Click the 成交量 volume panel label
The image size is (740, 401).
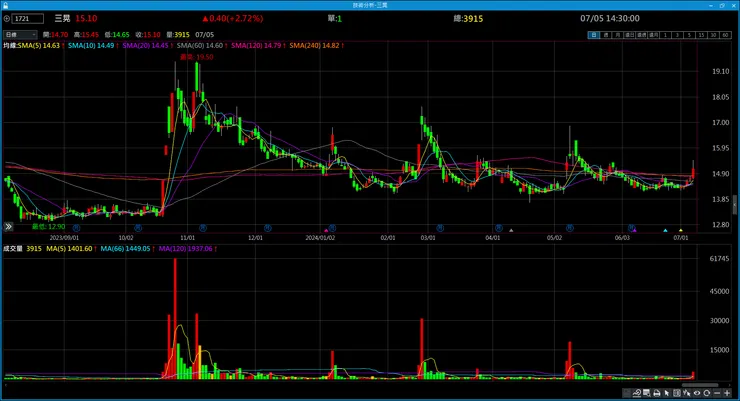pos(13,249)
